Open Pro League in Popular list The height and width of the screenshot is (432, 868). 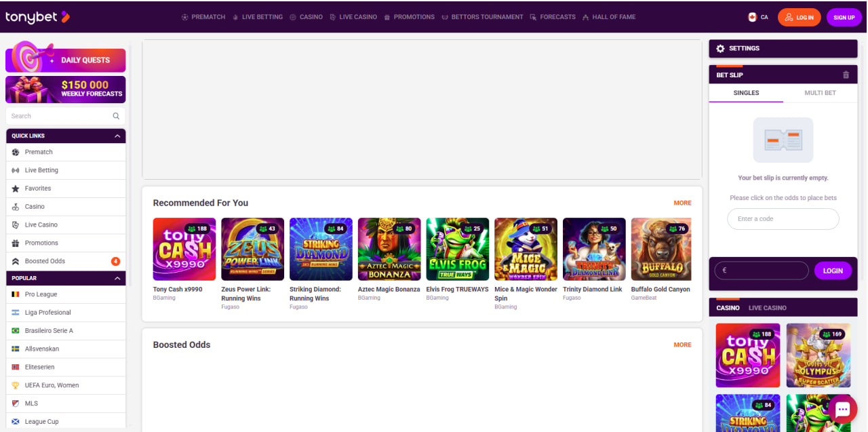coord(66,294)
